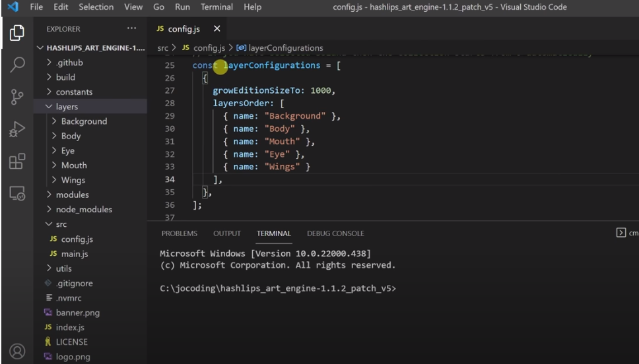Open the Explorer view in activity bar
The width and height of the screenshot is (639, 364).
(17, 32)
